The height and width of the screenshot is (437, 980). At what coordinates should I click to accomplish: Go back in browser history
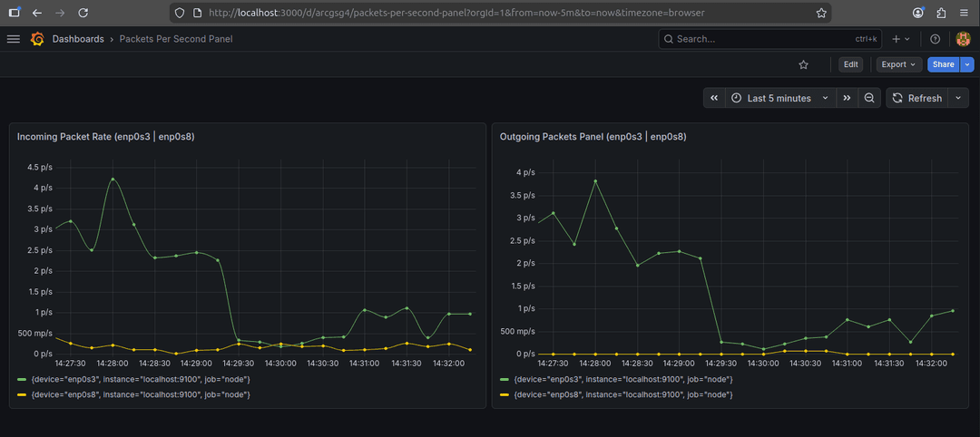point(37,13)
